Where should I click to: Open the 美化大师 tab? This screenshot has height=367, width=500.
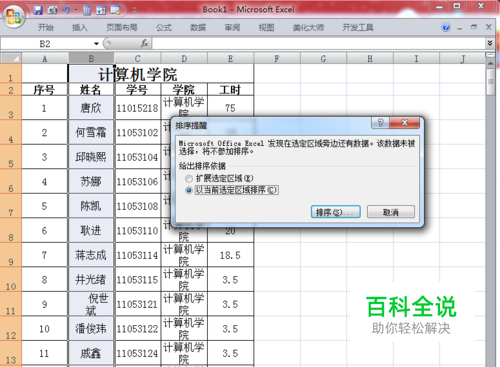click(308, 27)
